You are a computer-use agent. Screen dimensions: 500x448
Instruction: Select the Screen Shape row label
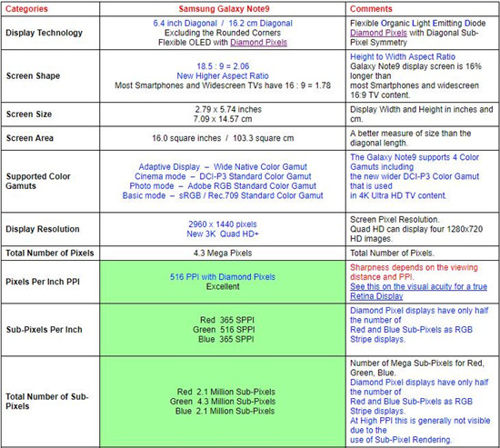tap(33, 76)
